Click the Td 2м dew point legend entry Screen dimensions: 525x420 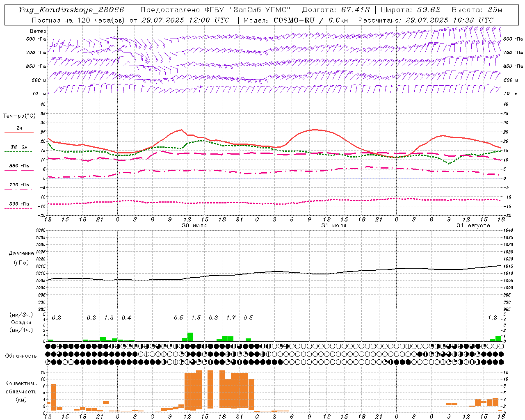19,147
